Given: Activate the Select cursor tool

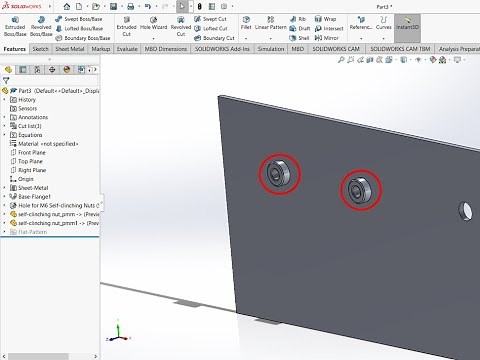Looking at the screenshot, I should 182,6.
